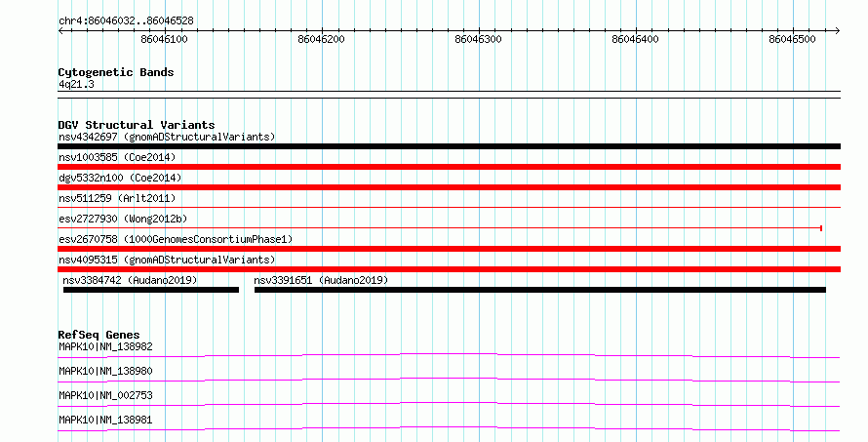Select the black bar of nsv4342697
The width and height of the screenshot is (868, 442).
[449, 146]
